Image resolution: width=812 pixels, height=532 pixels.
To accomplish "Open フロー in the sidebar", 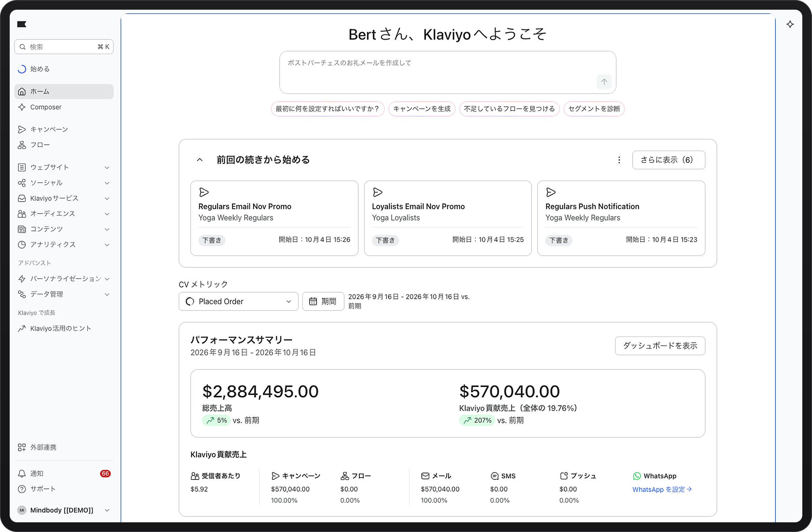I will coord(64,145).
